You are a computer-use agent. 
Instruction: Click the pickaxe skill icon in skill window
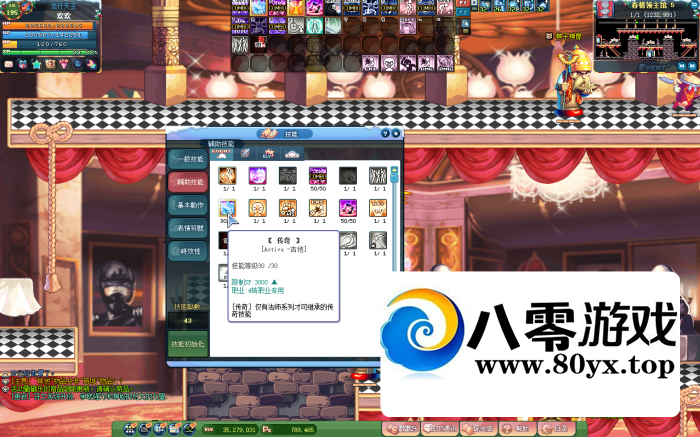pyautogui.click(x=378, y=241)
